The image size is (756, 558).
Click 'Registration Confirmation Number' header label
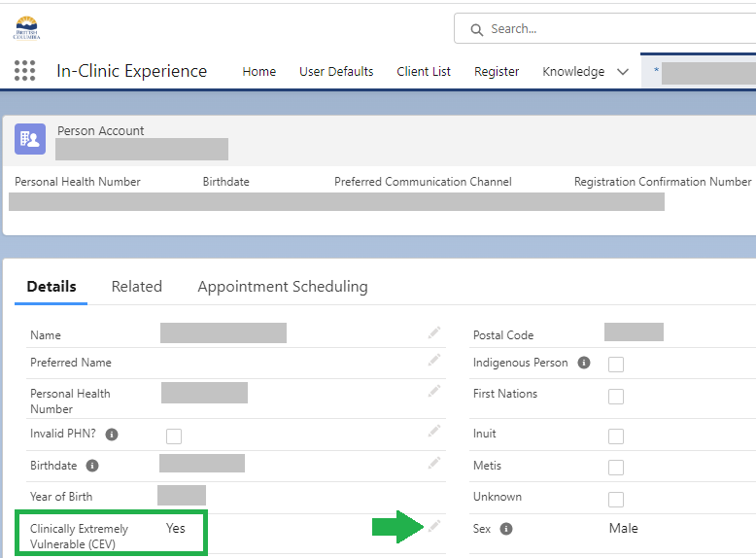tap(663, 182)
